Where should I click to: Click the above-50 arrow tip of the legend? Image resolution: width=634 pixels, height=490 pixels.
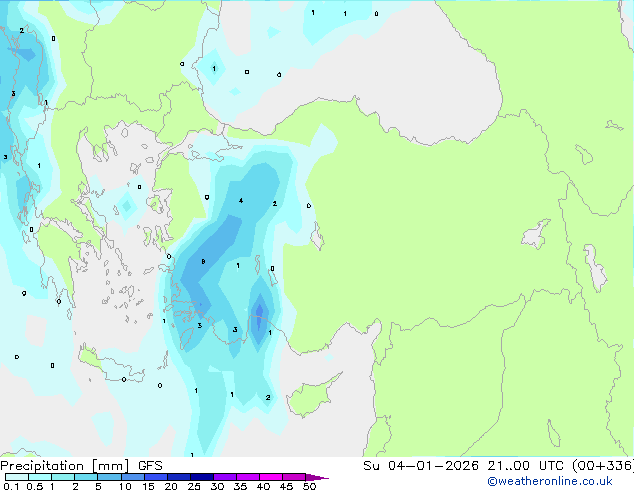point(317,477)
